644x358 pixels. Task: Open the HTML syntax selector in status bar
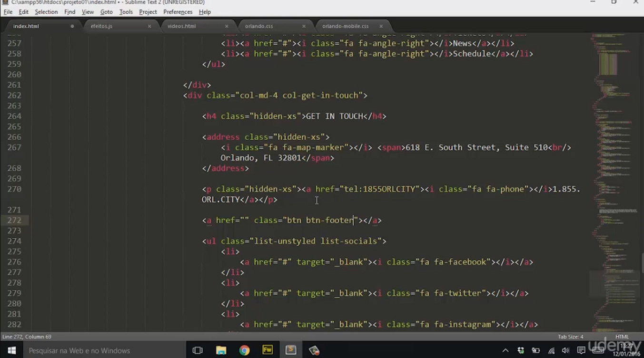[622, 337]
